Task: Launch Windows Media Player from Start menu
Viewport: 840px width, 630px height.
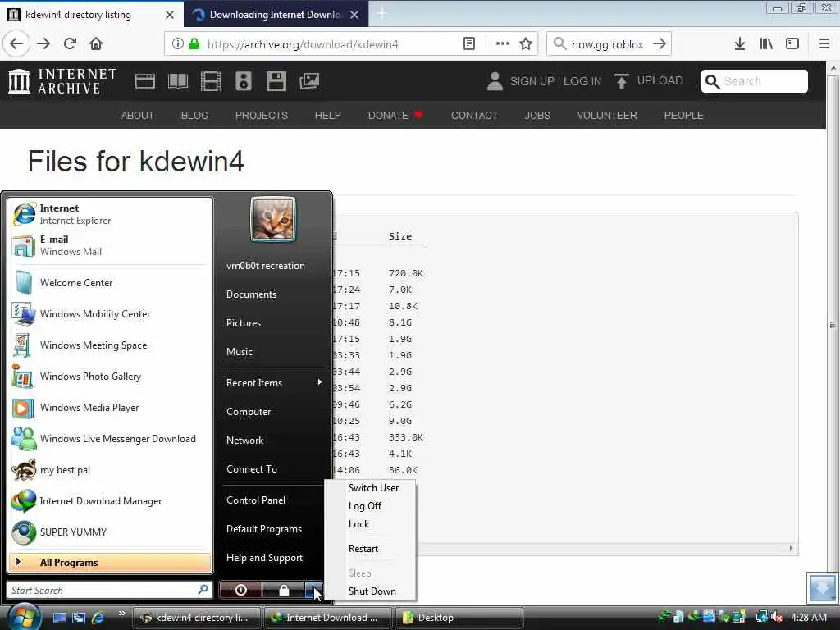Action: pos(110,408)
